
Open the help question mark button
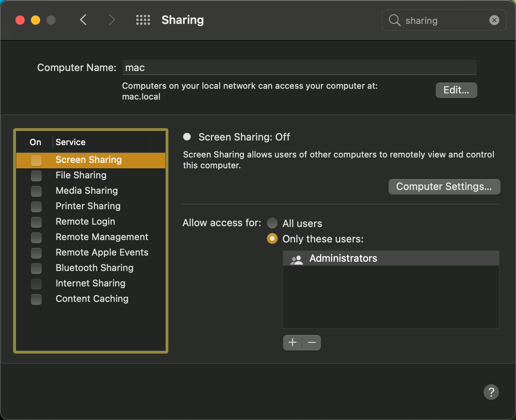coord(491,392)
